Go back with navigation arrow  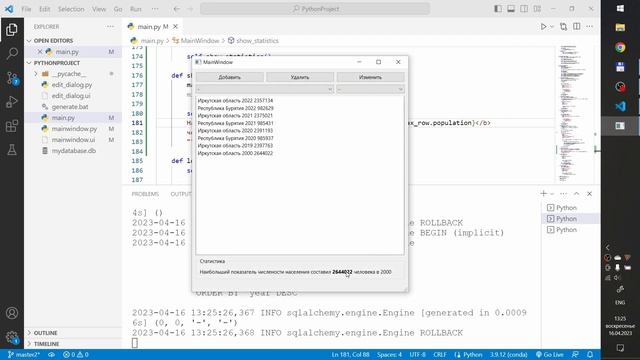[x=176, y=9]
